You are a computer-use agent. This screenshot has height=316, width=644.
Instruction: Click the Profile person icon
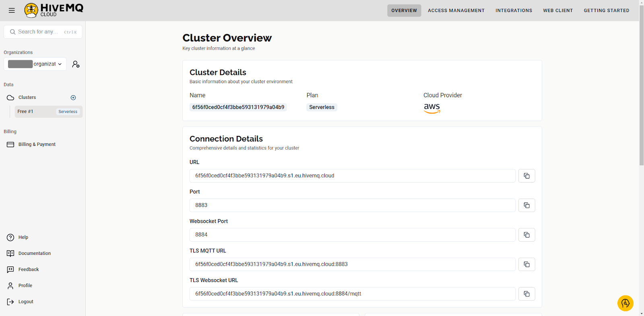click(x=10, y=285)
